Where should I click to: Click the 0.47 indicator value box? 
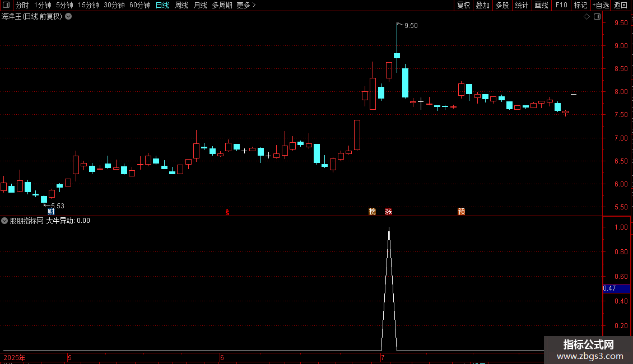pyautogui.click(x=616, y=288)
